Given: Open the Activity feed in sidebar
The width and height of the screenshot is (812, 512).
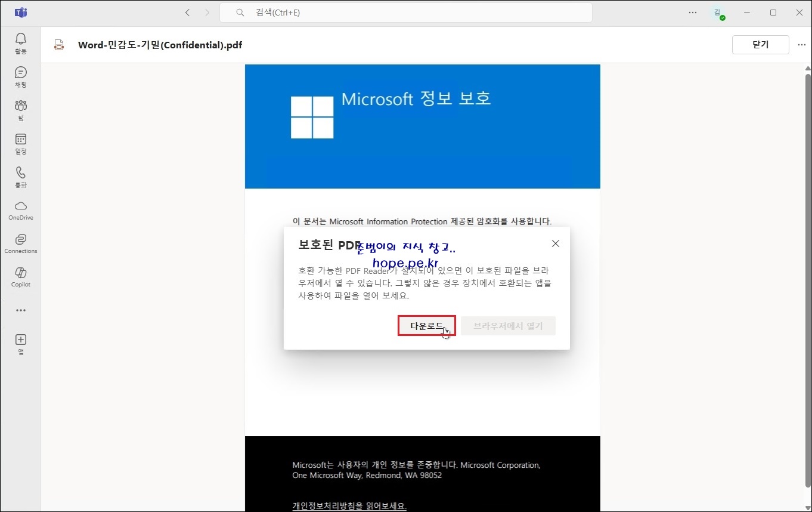Looking at the screenshot, I should tap(21, 44).
